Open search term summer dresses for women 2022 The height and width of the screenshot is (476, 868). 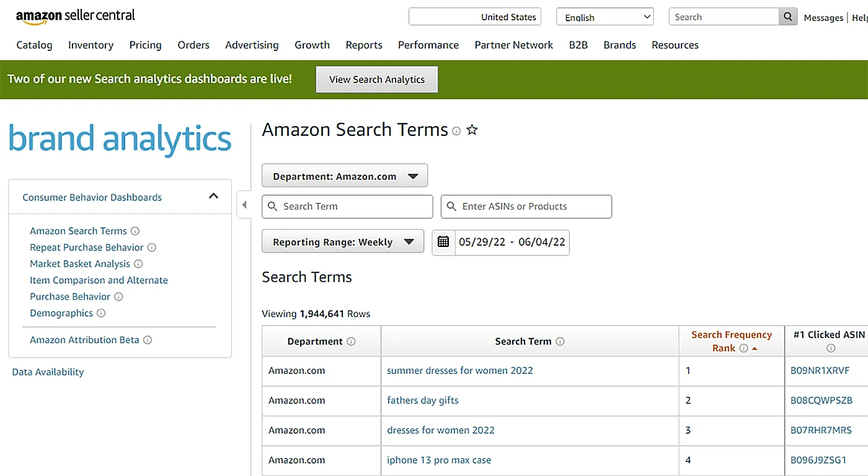point(460,370)
